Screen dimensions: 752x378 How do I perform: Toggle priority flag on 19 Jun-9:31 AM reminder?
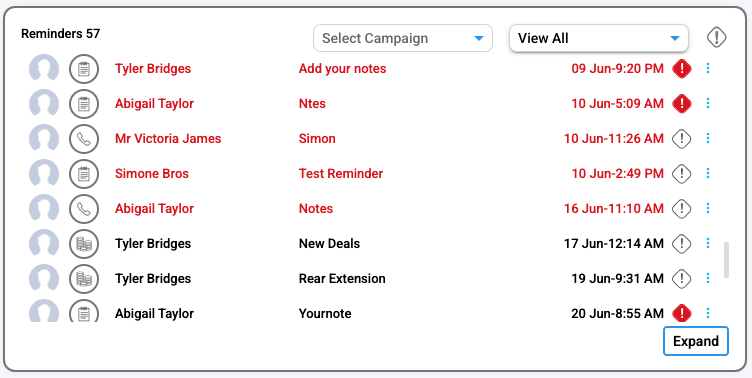click(x=682, y=279)
